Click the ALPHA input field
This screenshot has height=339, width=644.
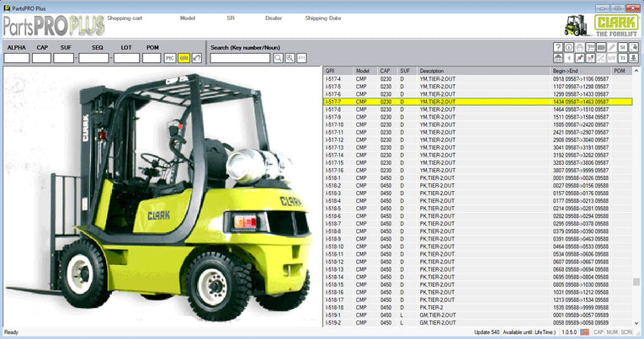(x=16, y=58)
